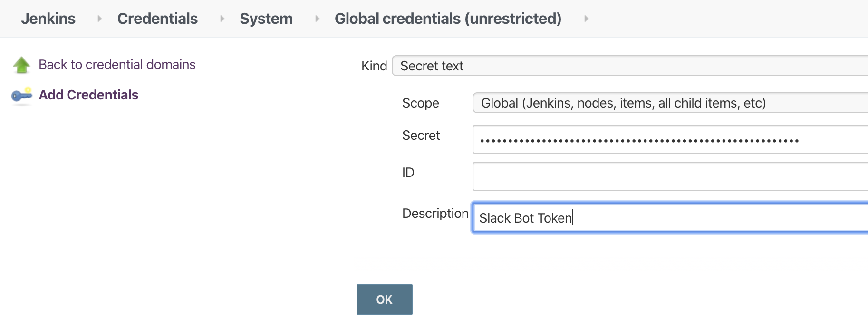Follow Back to credential domains link
The image size is (868, 333).
117,65
